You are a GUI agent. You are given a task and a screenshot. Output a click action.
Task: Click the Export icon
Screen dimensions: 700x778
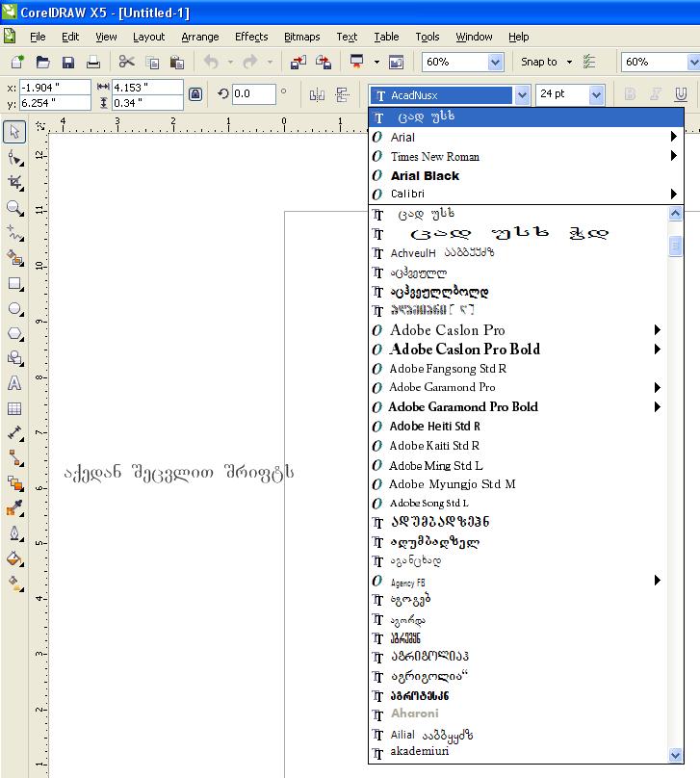click(x=324, y=62)
